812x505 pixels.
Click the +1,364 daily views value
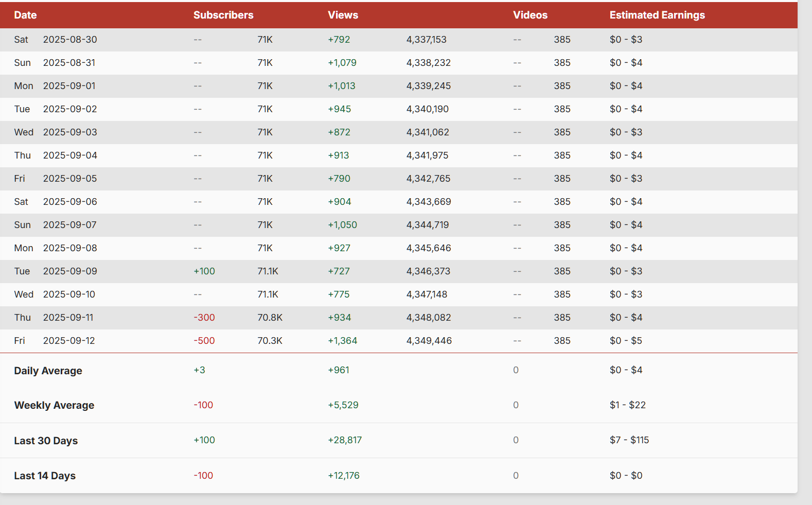click(343, 341)
